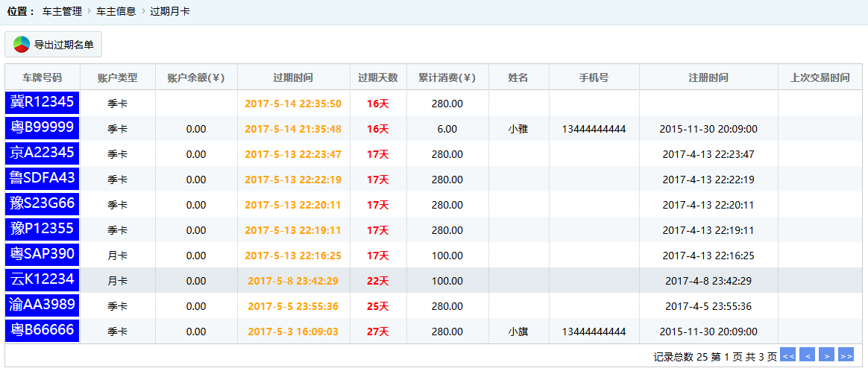Image resolution: width=868 pixels, height=371 pixels.
Task: Sort by 过期时间 column header
Action: [x=293, y=77]
